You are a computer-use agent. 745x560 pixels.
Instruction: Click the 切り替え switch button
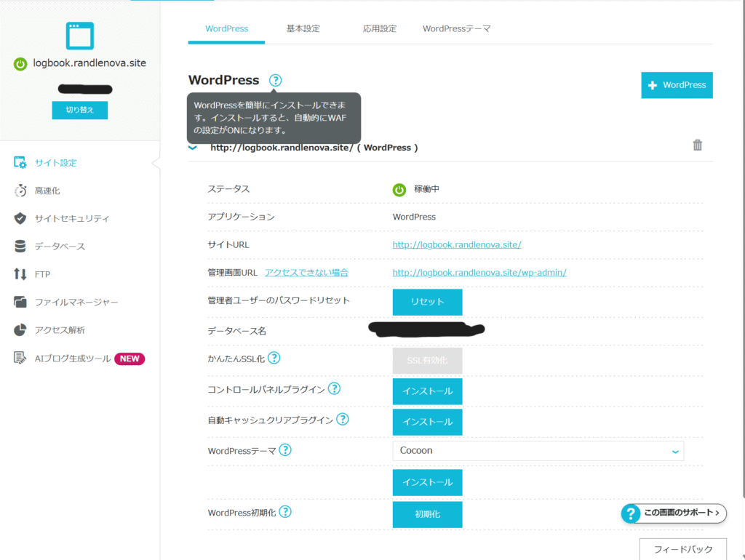pyautogui.click(x=79, y=110)
